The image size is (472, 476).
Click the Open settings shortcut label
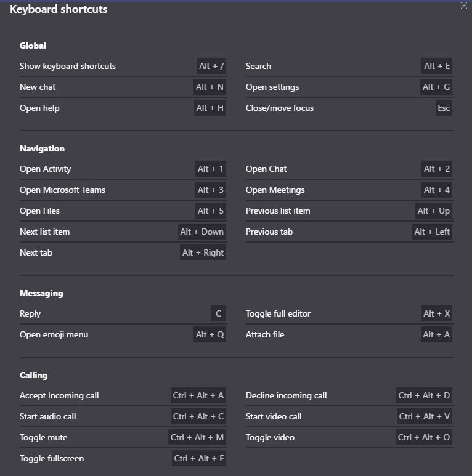[x=272, y=87]
